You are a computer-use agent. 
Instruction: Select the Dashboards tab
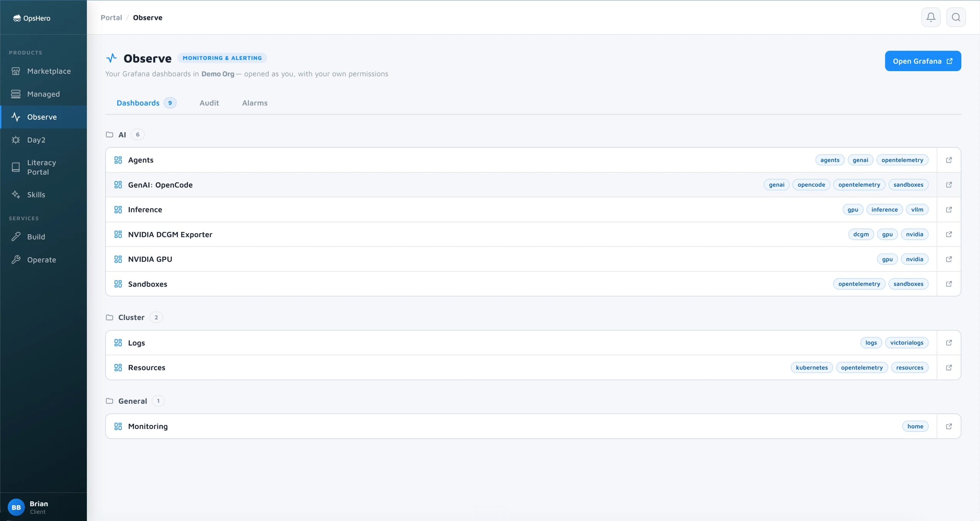(x=146, y=103)
